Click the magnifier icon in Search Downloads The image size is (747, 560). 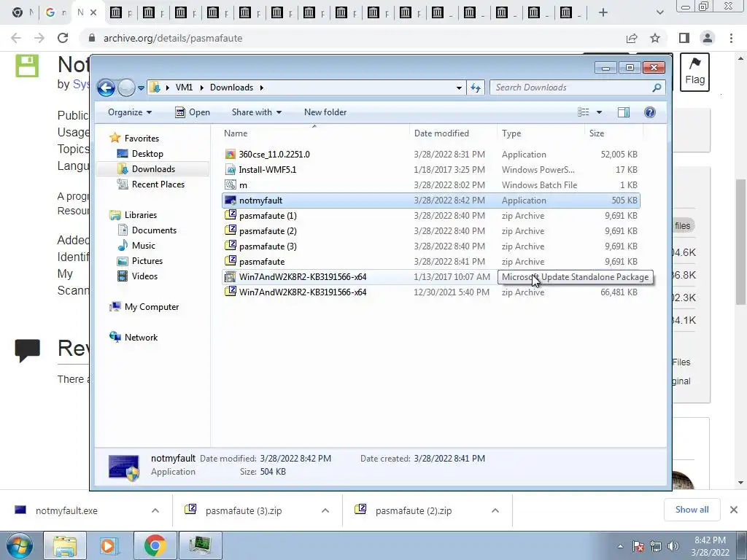click(657, 87)
